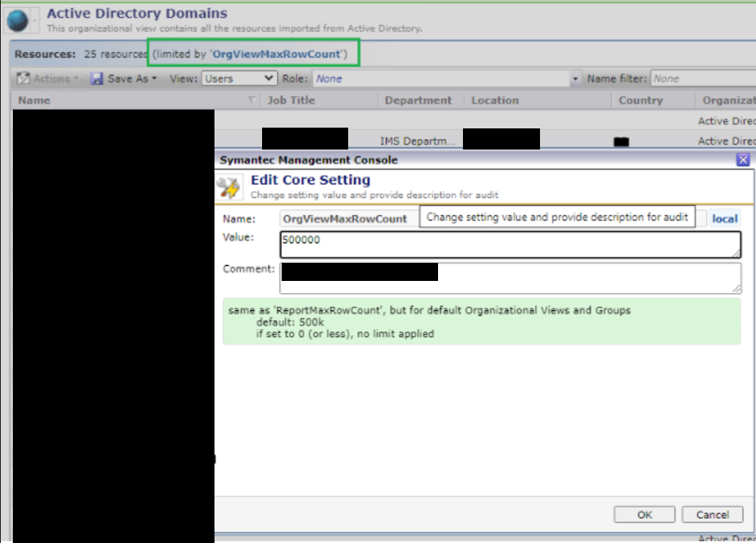Click the Name column sort arrow
The height and width of the screenshot is (543, 756).
(251, 100)
